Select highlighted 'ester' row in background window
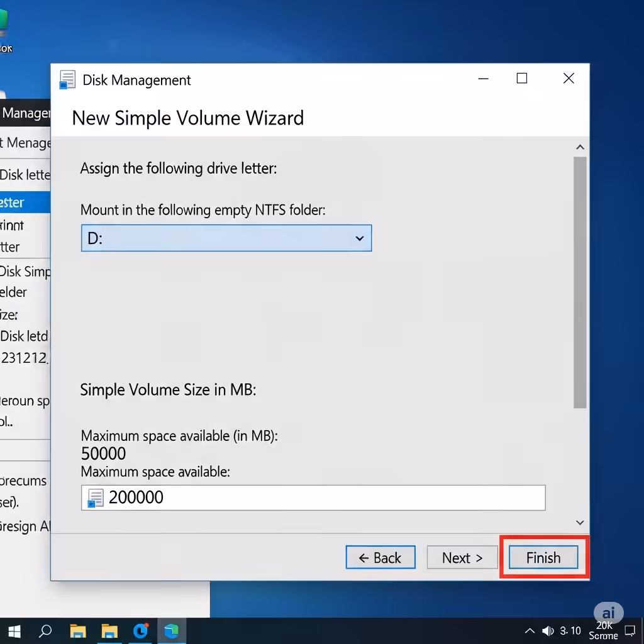The height and width of the screenshot is (644, 644). 25,203
